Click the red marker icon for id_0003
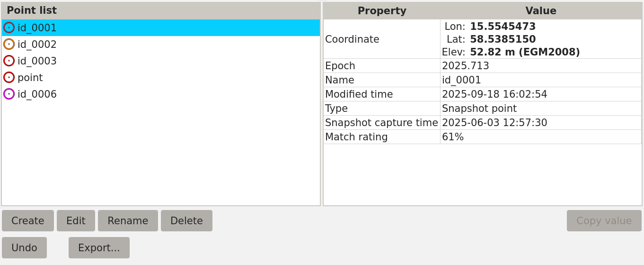The width and height of the screenshot is (644, 265). point(9,61)
